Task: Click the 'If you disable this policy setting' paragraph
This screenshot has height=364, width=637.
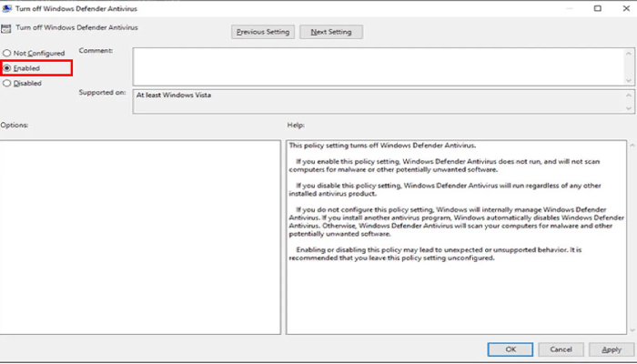Action: (445, 189)
